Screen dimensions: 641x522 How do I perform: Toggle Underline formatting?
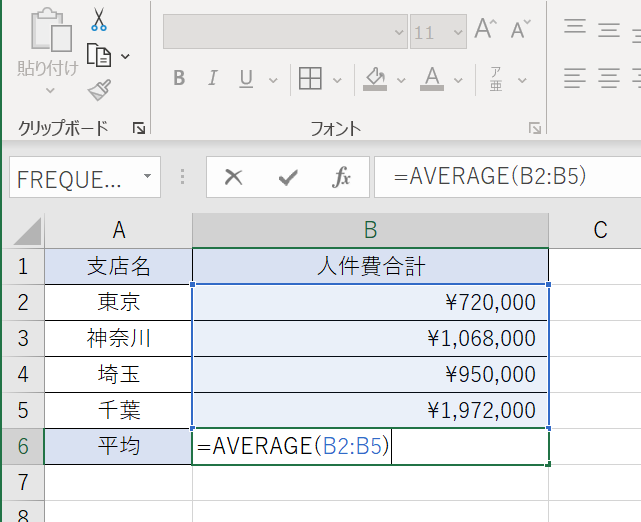point(245,78)
